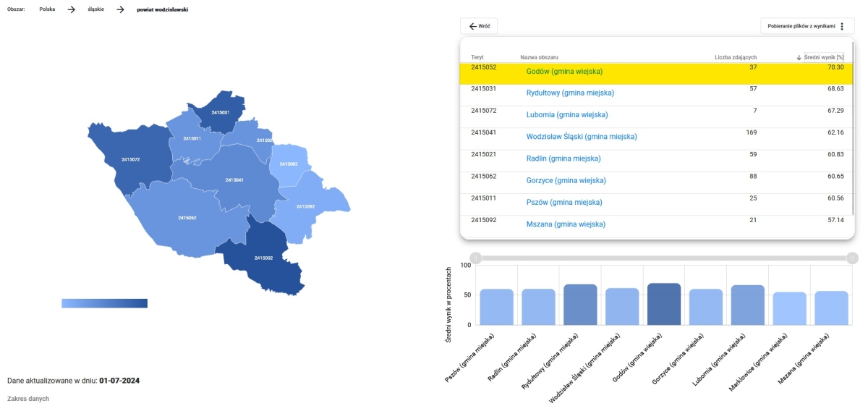Open Lubomia (gmina wiejska) link
The image size is (868, 406).
(567, 115)
